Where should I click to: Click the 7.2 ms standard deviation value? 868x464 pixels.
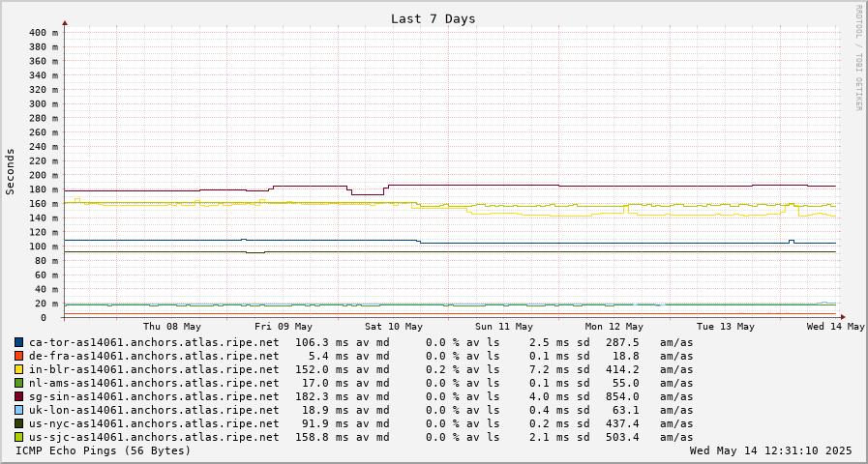point(549,369)
